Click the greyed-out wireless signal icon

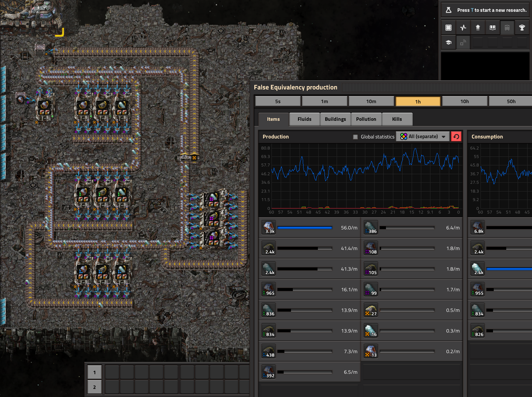(x=463, y=42)
